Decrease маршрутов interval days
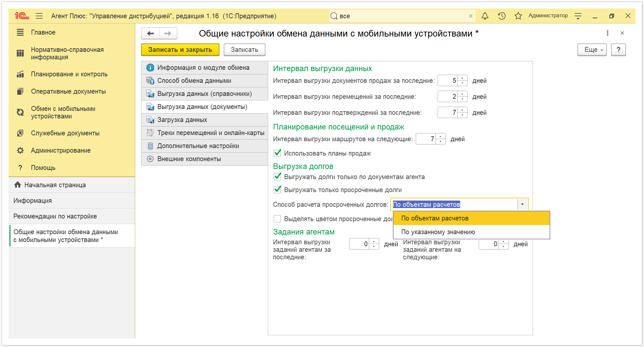The height and width of the screenshot is (347, 644). (x=440, y=142)
